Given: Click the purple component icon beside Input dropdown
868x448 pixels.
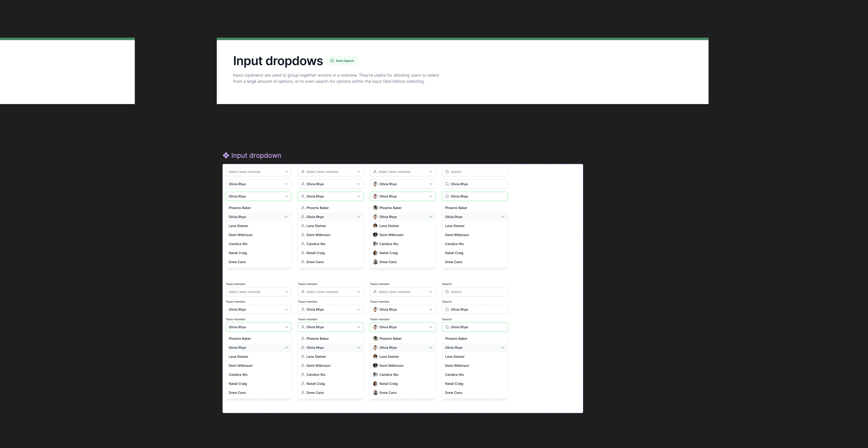Looking at the screenshot, I should pos(226,155).
